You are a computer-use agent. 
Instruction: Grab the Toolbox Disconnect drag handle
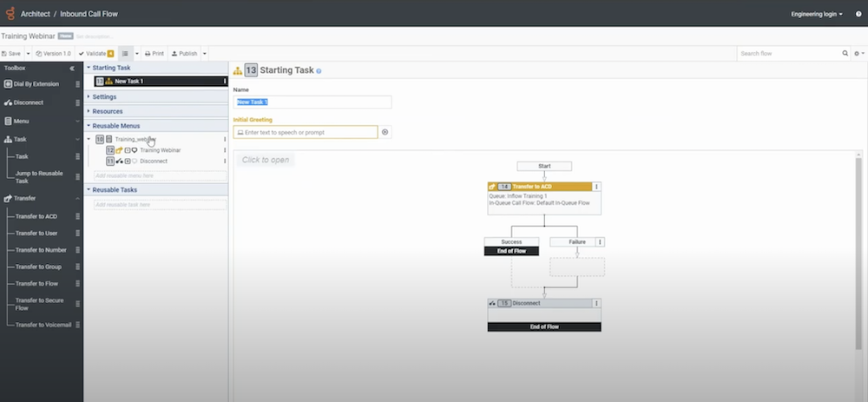click(77, 102)
